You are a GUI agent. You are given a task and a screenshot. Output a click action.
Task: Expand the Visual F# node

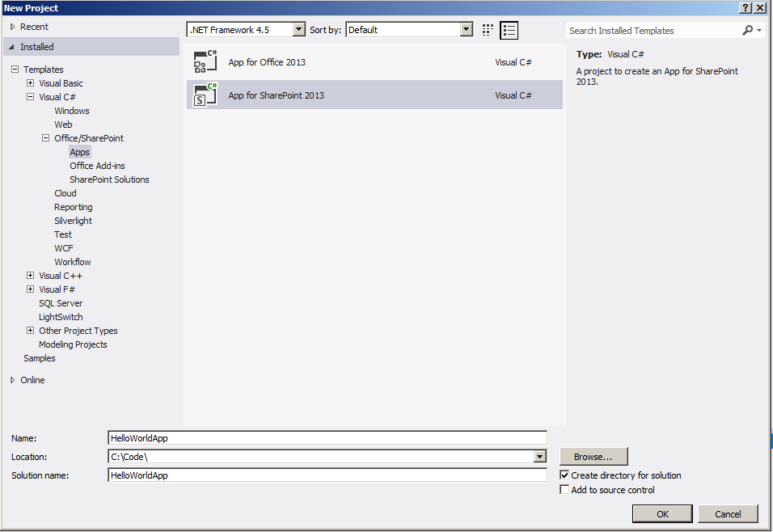[30, 289]
